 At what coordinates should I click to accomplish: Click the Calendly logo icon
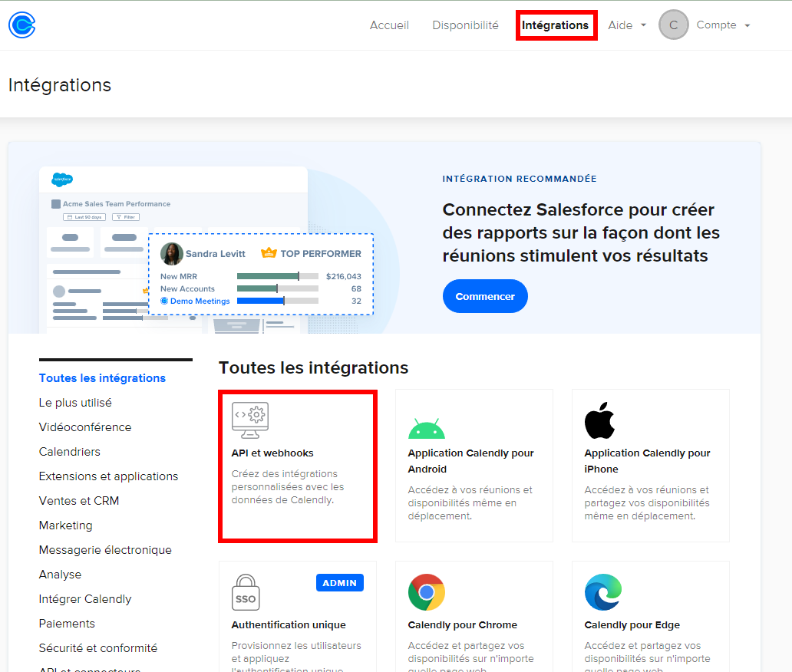(x=21, y=25)
